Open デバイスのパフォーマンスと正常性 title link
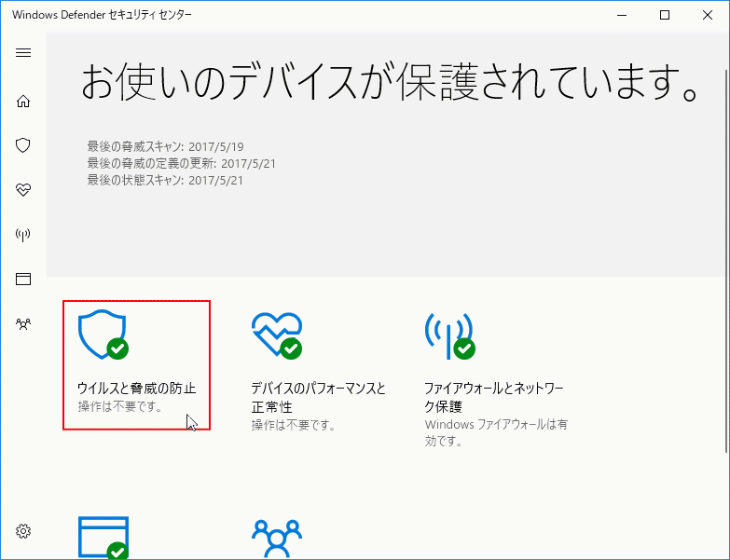Viewport: 730px width, 560px height. (x=319, y=397)
